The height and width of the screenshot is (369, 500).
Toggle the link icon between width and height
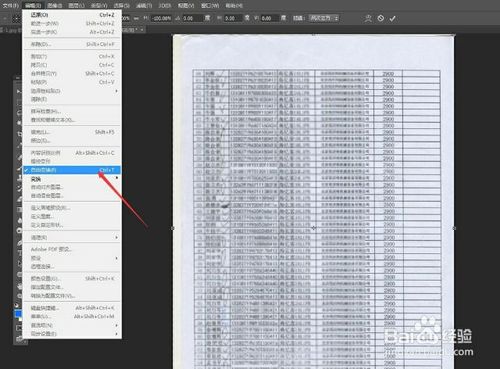tap(136, 18)
